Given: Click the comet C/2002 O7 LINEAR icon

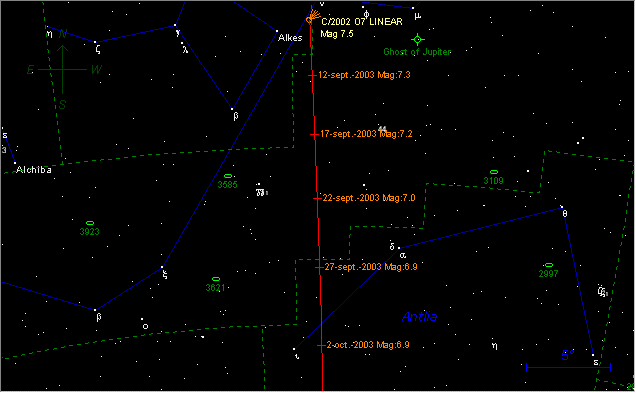Looking at the screenshot, I should (311, 18).
